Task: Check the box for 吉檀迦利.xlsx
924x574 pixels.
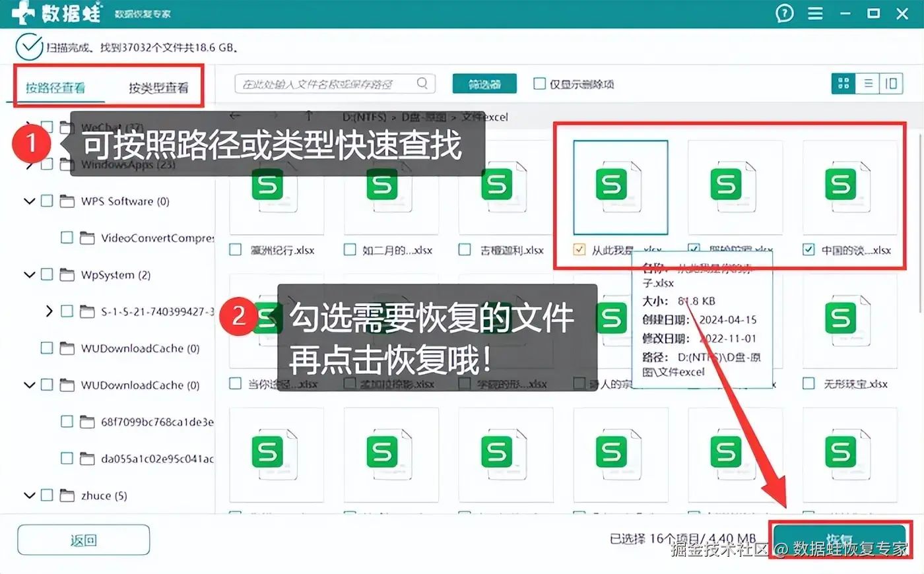Action: pos(465,250)
